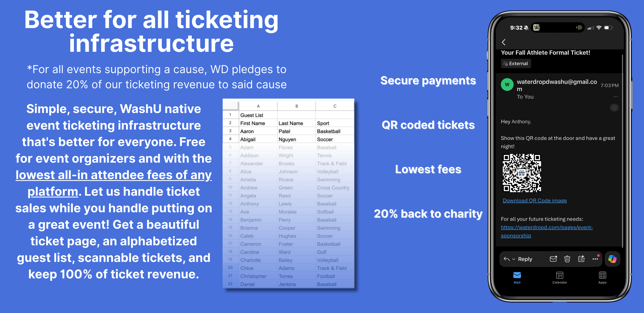Open the AI summarize icon with sparkles
This screenshot has width=644, height=313.
(581, 259)
